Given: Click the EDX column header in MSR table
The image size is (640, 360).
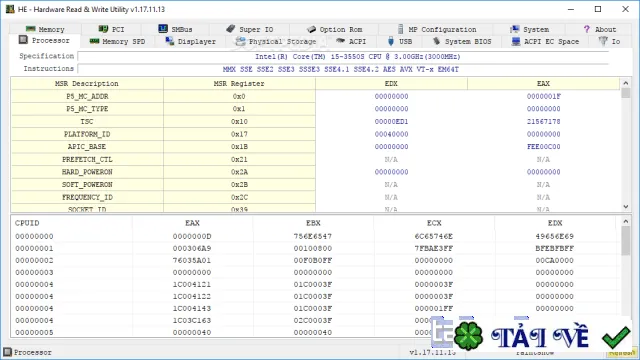Looking at the screenshot, I should [x=391, y=83].
